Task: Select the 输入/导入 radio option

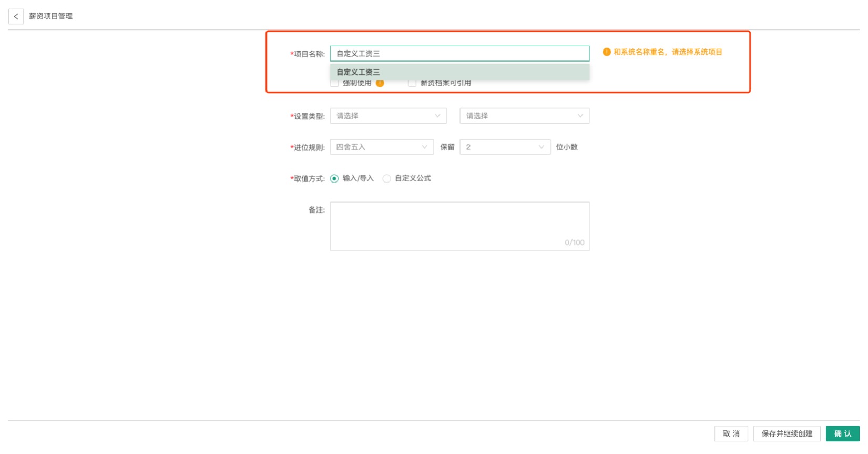Action: pyautogui.click(x=334, y=178)
